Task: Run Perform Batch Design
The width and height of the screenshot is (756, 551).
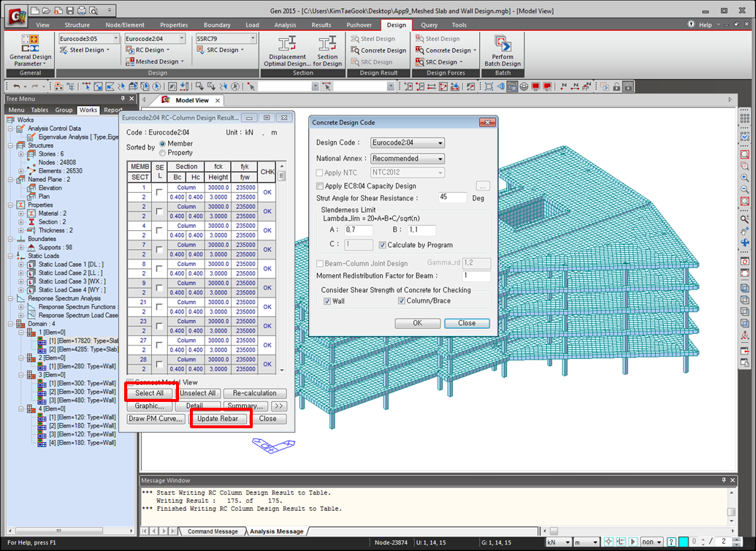Action: point(503,50)
